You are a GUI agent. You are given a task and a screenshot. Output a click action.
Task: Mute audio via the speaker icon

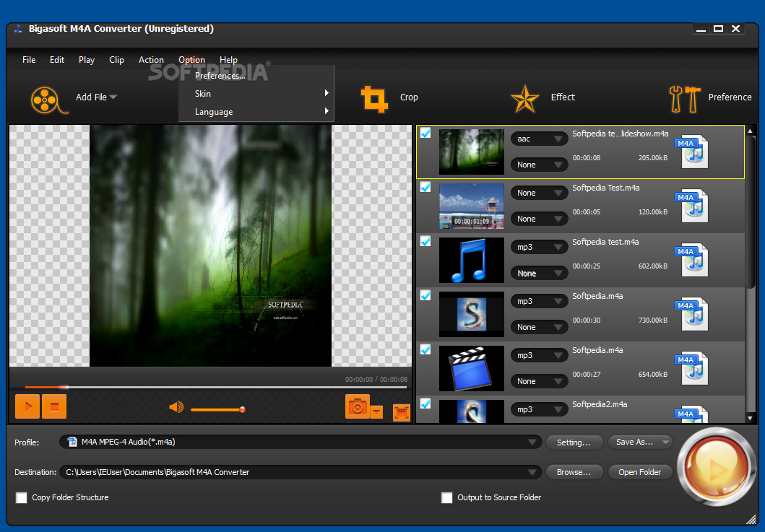click(176, 406)
